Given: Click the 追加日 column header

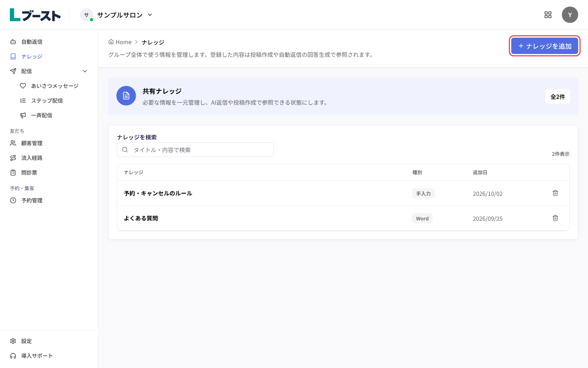Looking at the screenshot, I should click(480, 173).
